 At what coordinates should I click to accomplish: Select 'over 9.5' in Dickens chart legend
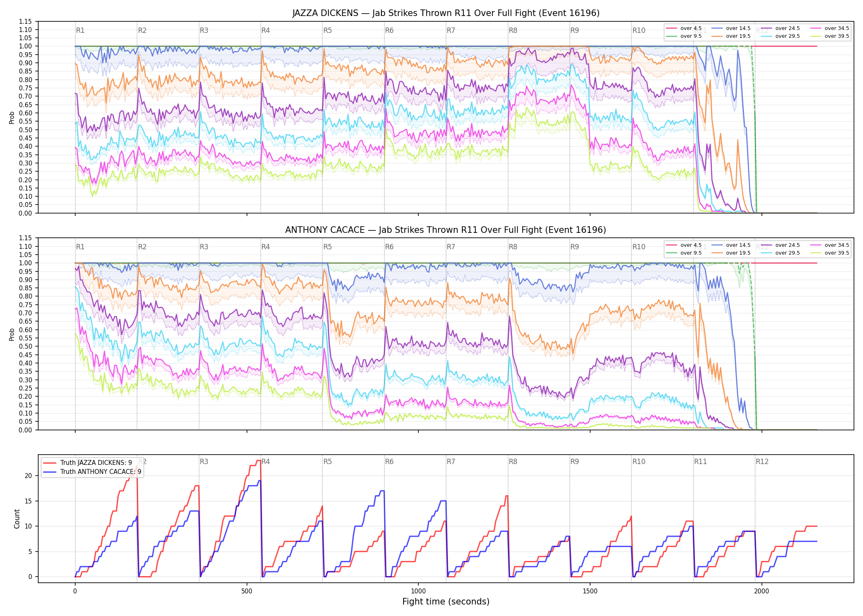pos(684,36)
